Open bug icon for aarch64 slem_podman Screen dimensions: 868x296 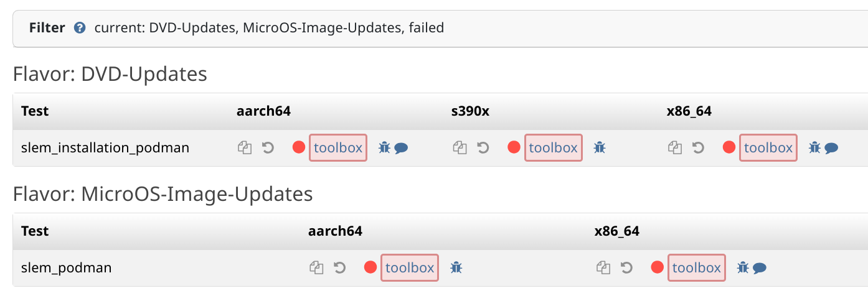[456, 268]
